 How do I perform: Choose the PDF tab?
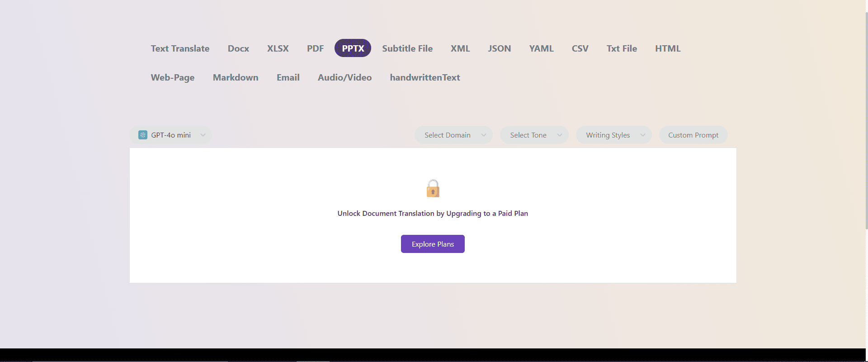(315, 48)
